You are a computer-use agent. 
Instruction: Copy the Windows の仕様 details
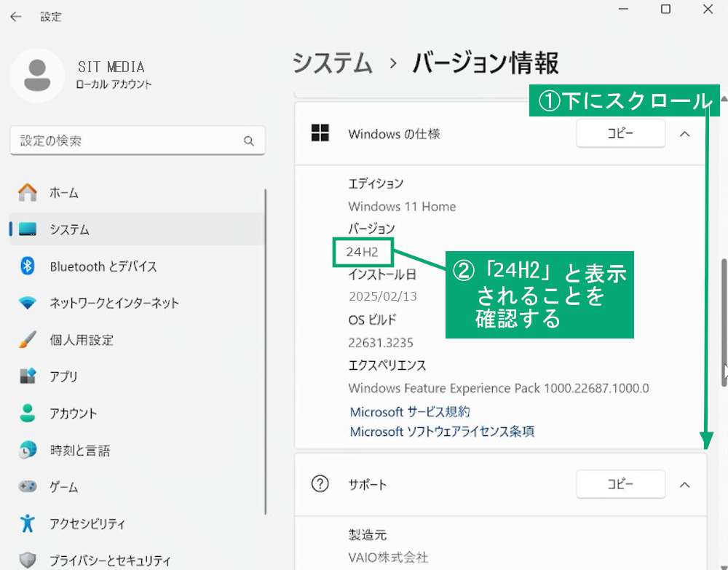point(620,134)
